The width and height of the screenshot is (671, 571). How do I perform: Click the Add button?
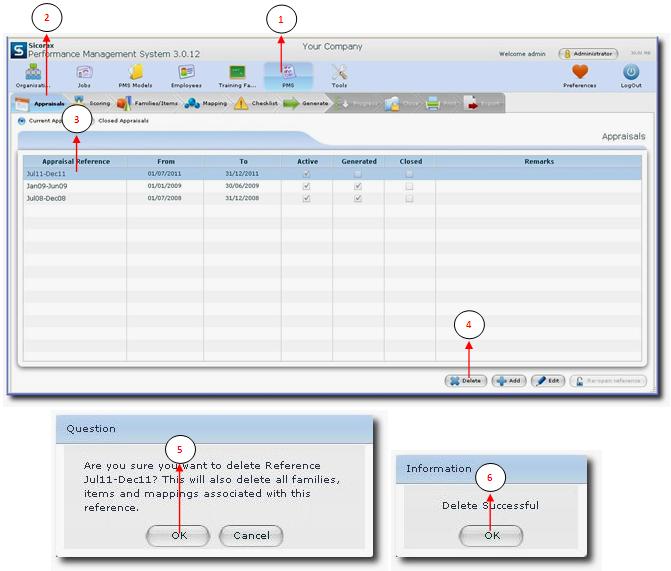tap(508, 381)
